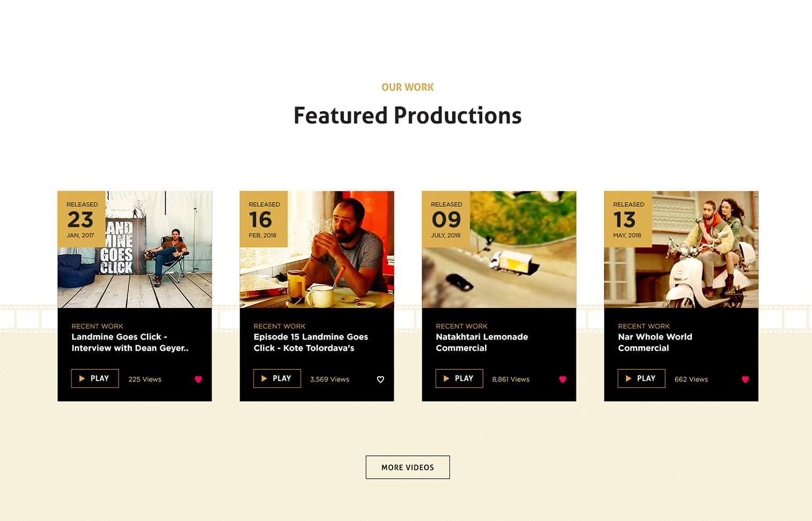Open title link Landmine Goes Click Interview
Viewport: 812px width, 521px height.
[130, 343]
